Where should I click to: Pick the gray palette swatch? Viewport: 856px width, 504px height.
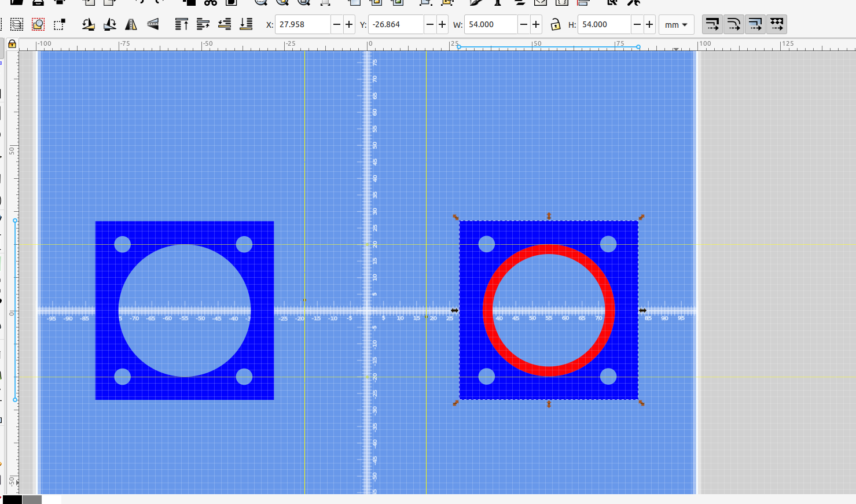click(32, 499)
